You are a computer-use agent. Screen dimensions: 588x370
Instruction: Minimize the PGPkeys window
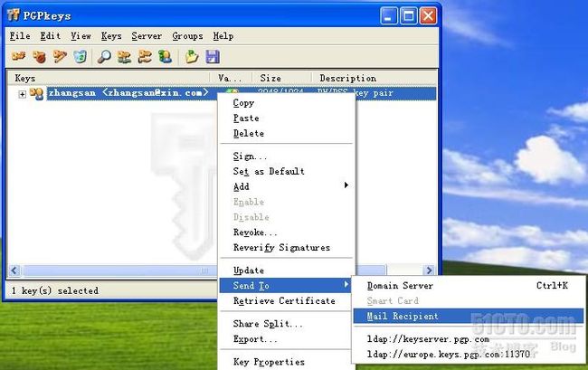tap(388, 16)
